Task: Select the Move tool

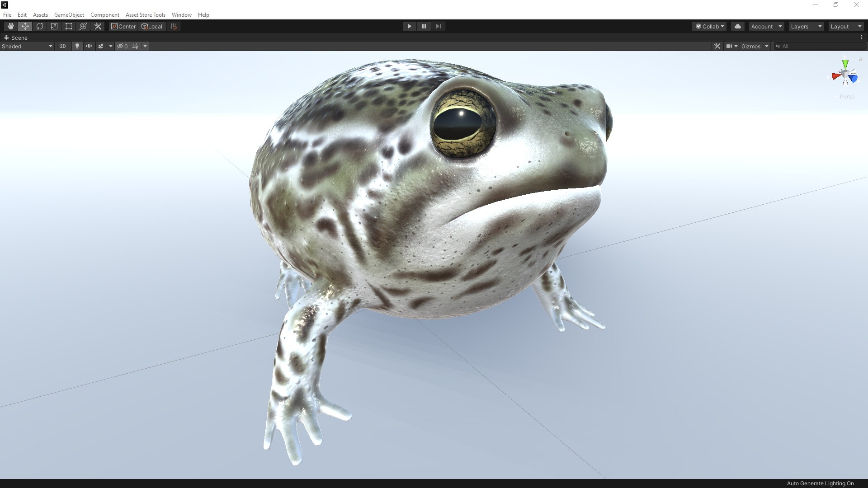Action: pyautogui.click(x=25, y=26)
